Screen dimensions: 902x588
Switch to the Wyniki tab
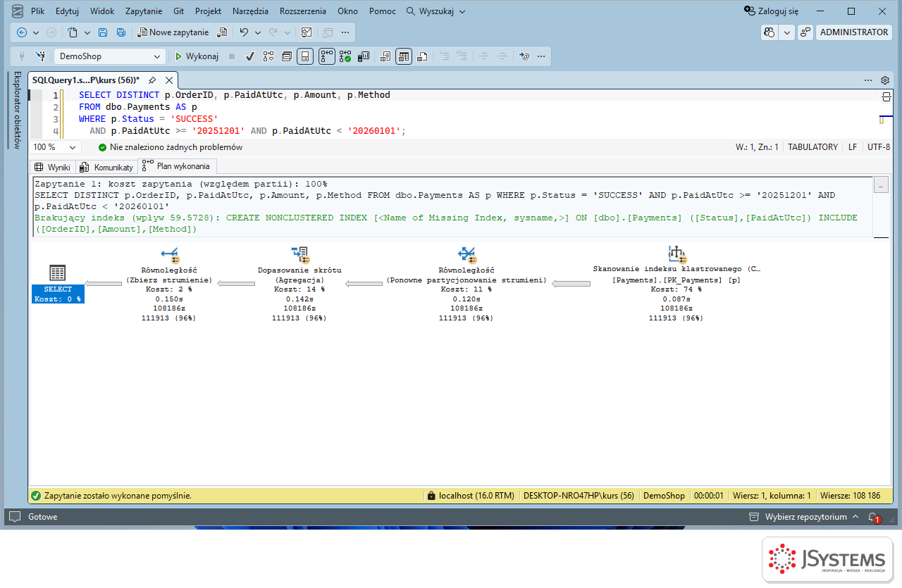[53, 167]
